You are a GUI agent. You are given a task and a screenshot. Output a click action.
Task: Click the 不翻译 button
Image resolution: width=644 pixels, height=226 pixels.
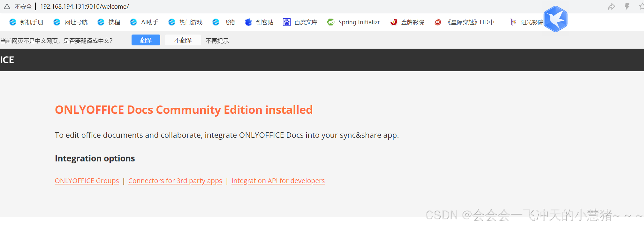183,40
